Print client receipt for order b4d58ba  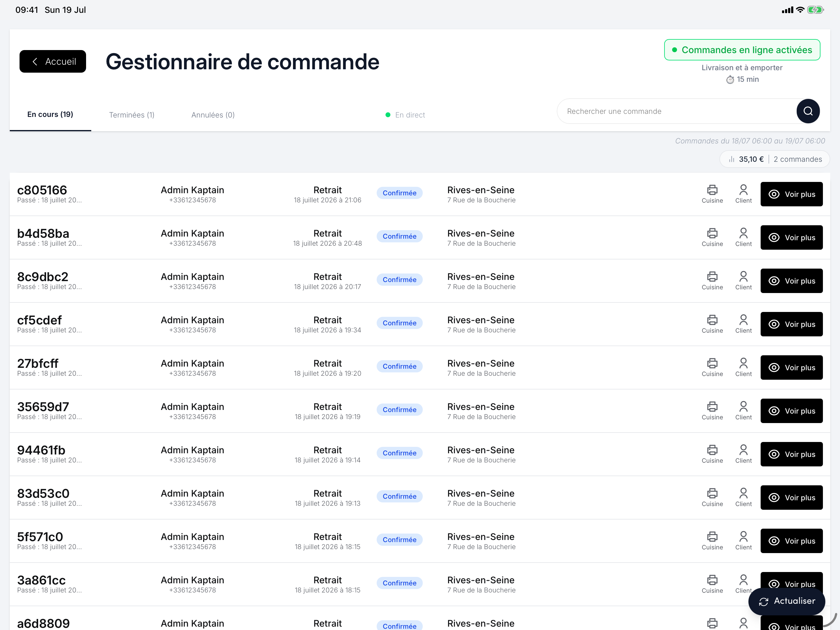[743, 237]
